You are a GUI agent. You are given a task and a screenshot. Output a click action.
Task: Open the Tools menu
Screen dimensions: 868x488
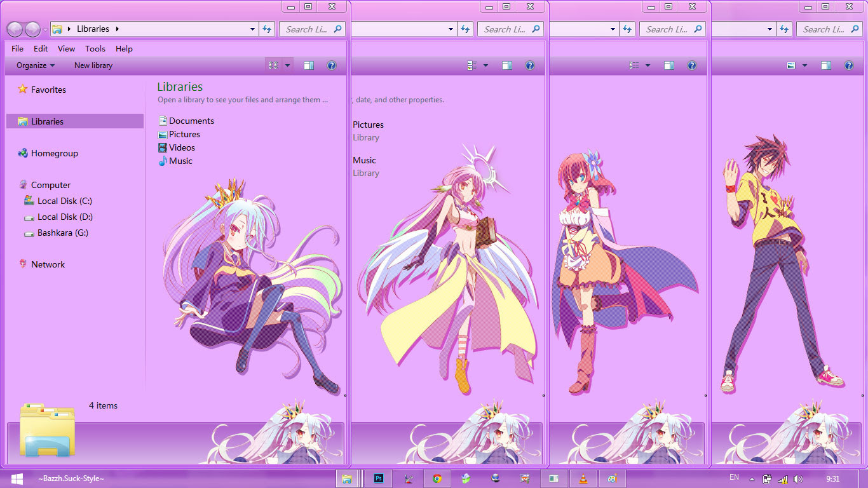coord(95,48)
